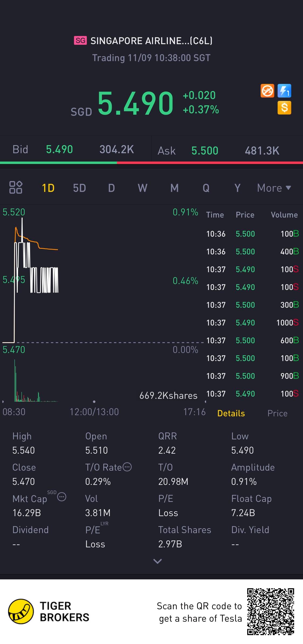Tap the Time column header
Viewport: 303px width, 644px height.
point(215,215)
